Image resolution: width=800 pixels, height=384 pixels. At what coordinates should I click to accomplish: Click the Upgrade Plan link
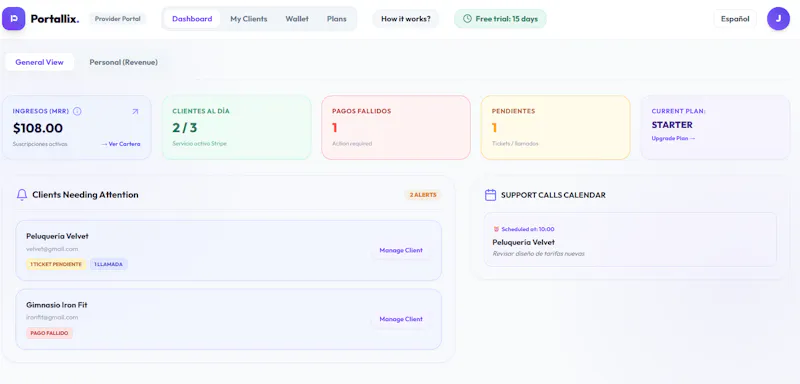tap(673, 138)
